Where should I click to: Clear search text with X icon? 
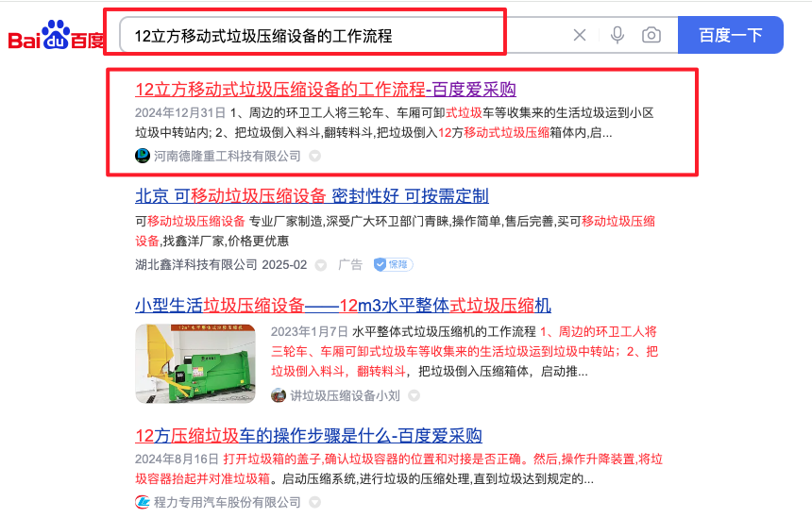(x=580, y=35)
